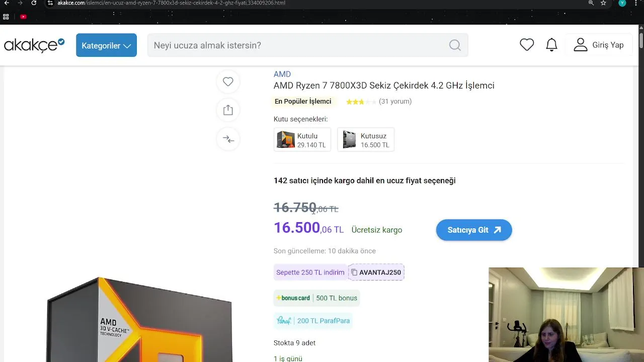The width and height of the screenshot is (644, 362).
Task: Click the star rating
Action: 360,102
